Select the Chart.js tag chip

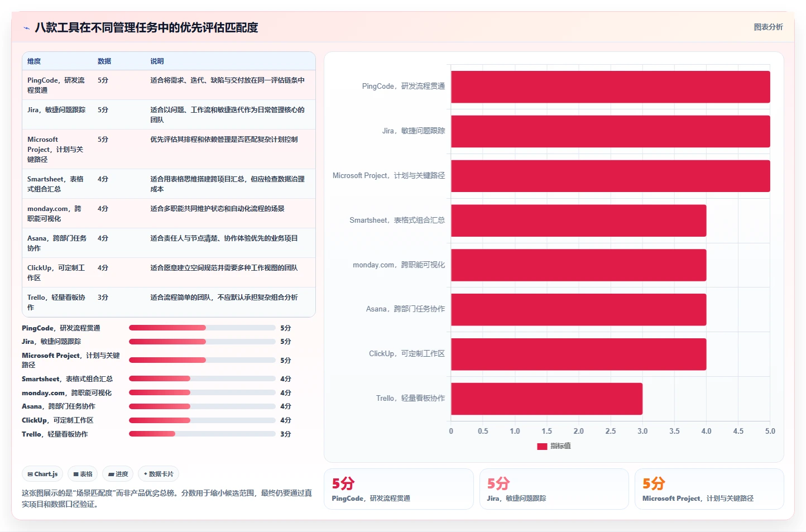tap(42, 474)
